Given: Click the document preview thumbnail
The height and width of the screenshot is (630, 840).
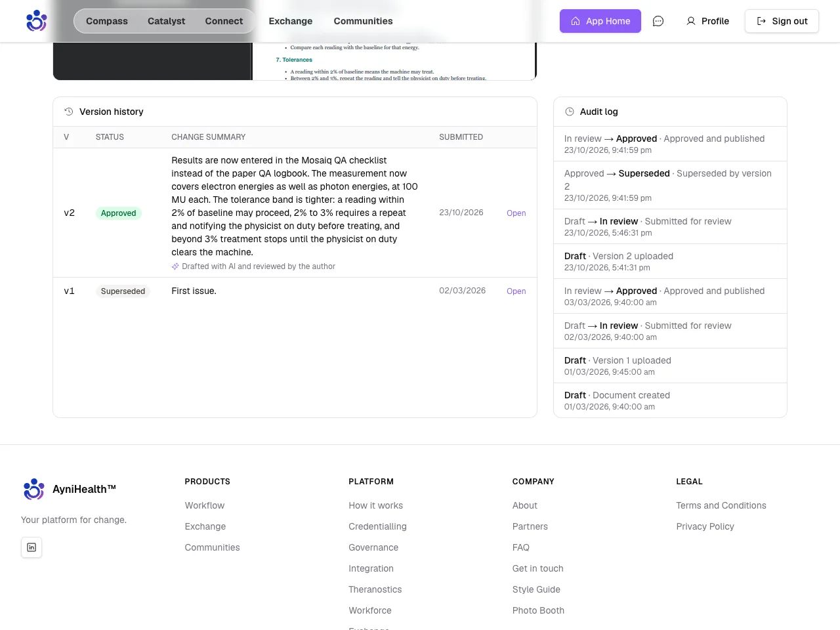Looking at the screenshot, I should pos(295,60).
